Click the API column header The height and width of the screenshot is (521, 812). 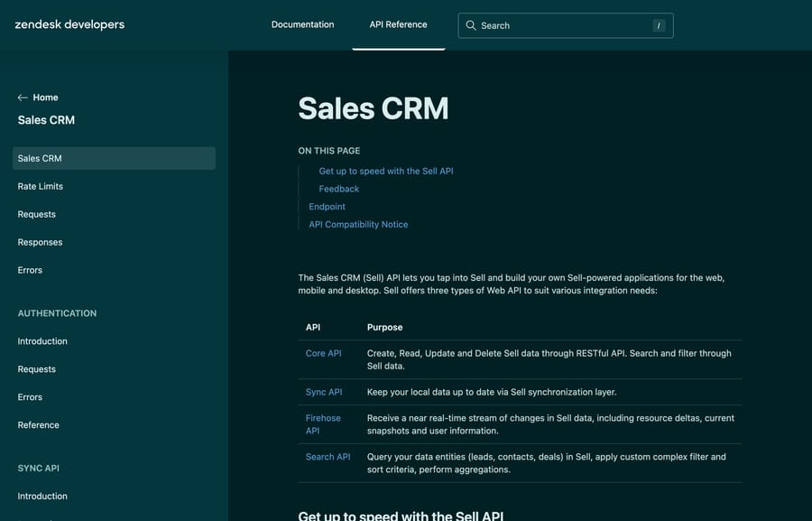tap(313, 327)
